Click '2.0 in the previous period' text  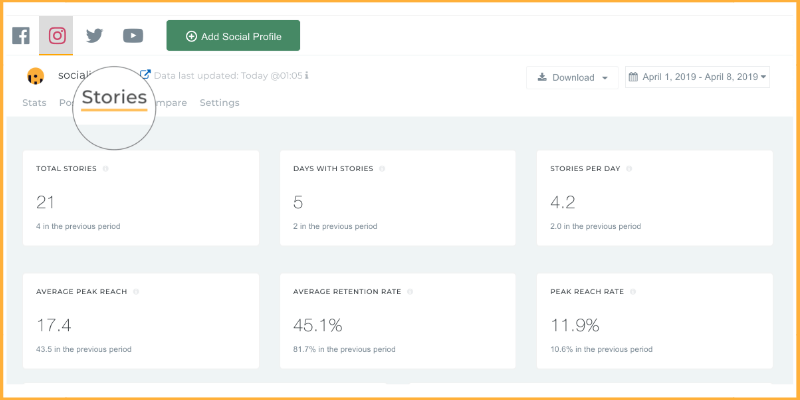point(595,226)
